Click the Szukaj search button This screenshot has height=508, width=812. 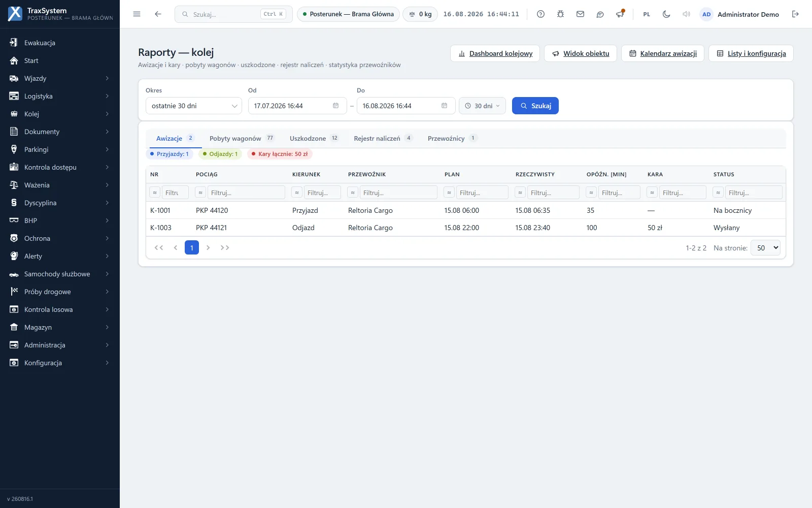pos(535,106)
